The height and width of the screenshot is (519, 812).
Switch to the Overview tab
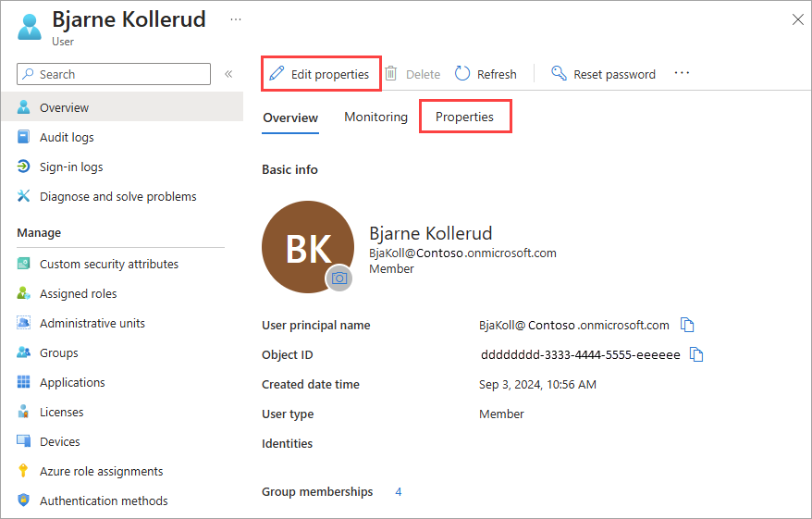point(290,117)
